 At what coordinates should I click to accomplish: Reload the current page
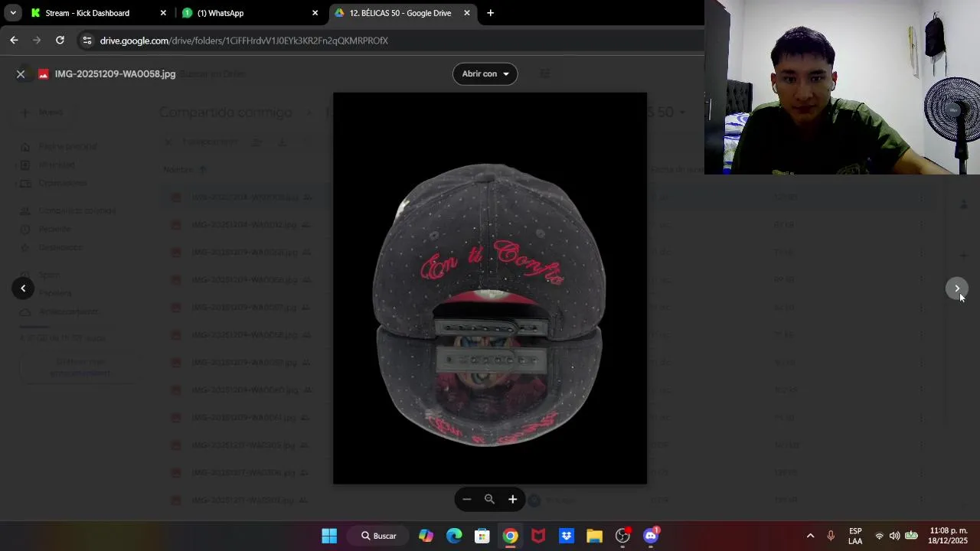pos(60,40)
